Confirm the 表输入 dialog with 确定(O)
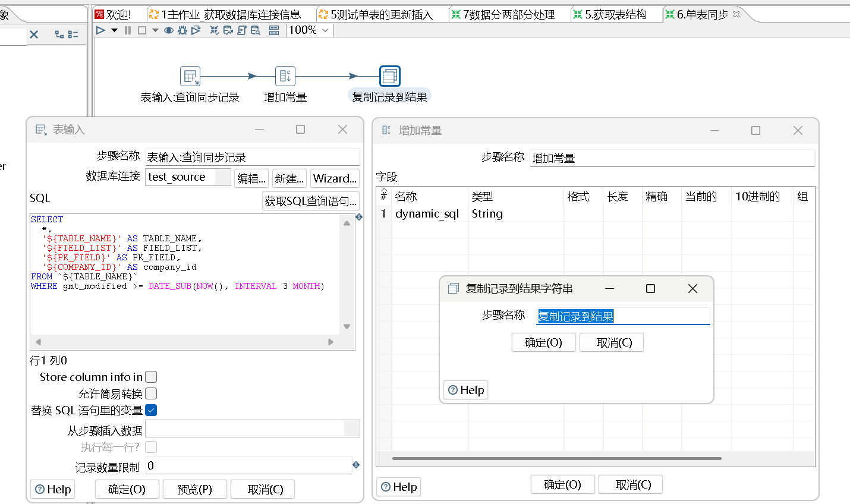Image resolution: width=850 pixels, height=504 pixels. (x=127, y=489)
